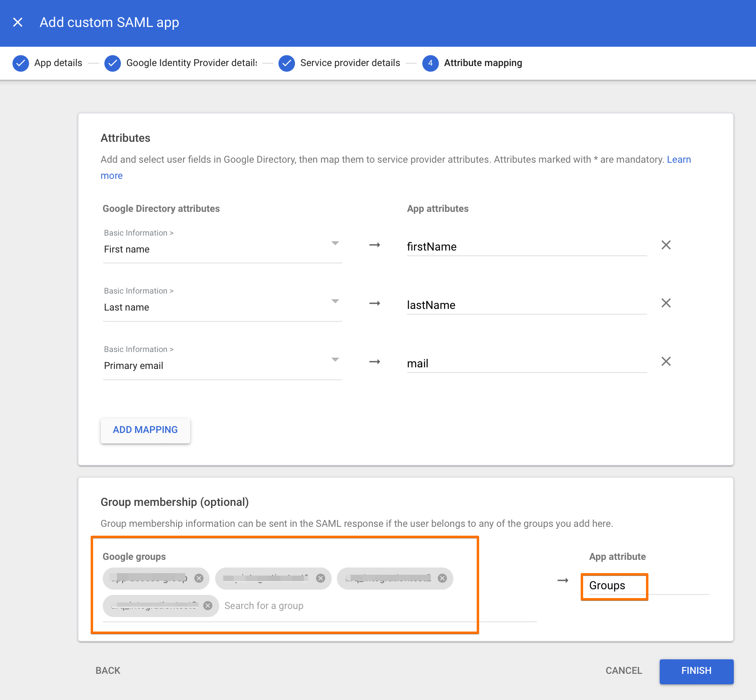This screenshot has height=700, width=756.
Task: Click the 'Google Directory attributes' column label
Action: click(x=161, y=209)
